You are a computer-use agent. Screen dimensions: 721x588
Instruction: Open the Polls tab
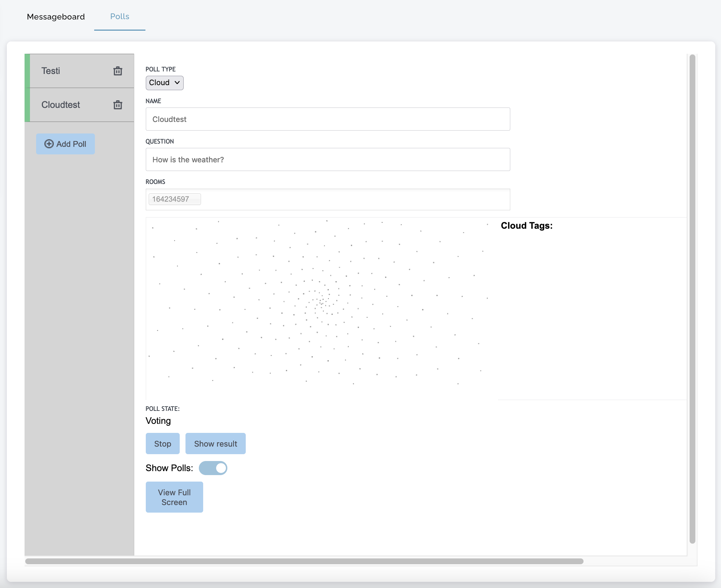pos(119,17)
